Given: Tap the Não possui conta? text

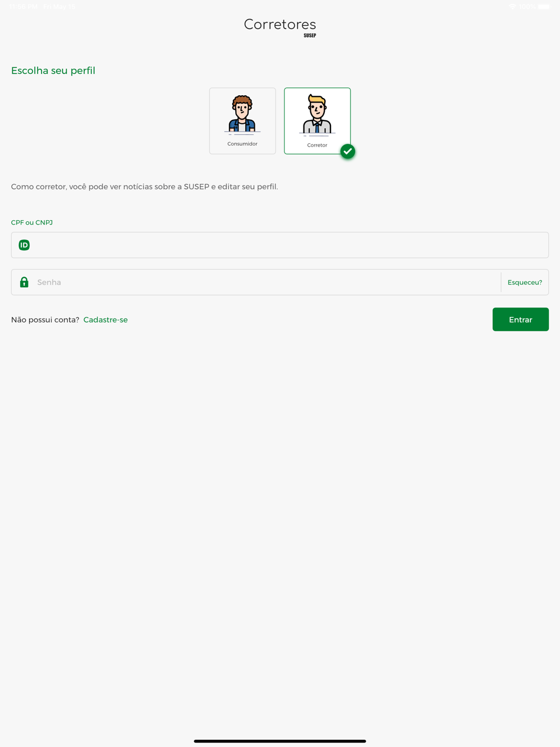Looking at the screenshot, I should [x=45, y=320].
